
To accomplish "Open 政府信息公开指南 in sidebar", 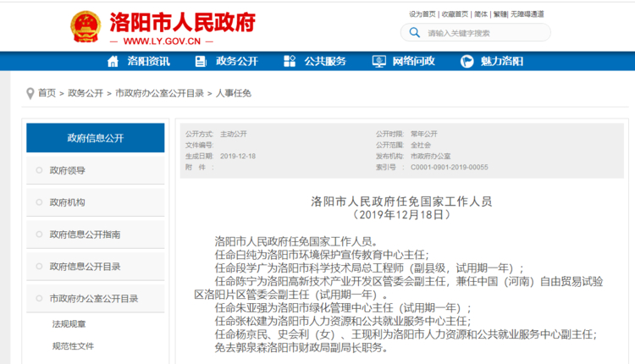I will coord(95,234).
